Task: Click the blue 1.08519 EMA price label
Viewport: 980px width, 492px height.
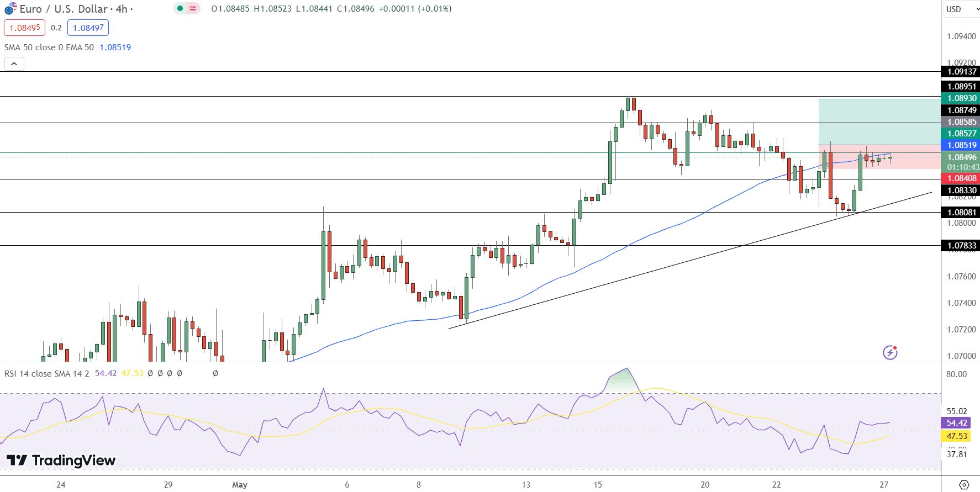Action: 961,145
